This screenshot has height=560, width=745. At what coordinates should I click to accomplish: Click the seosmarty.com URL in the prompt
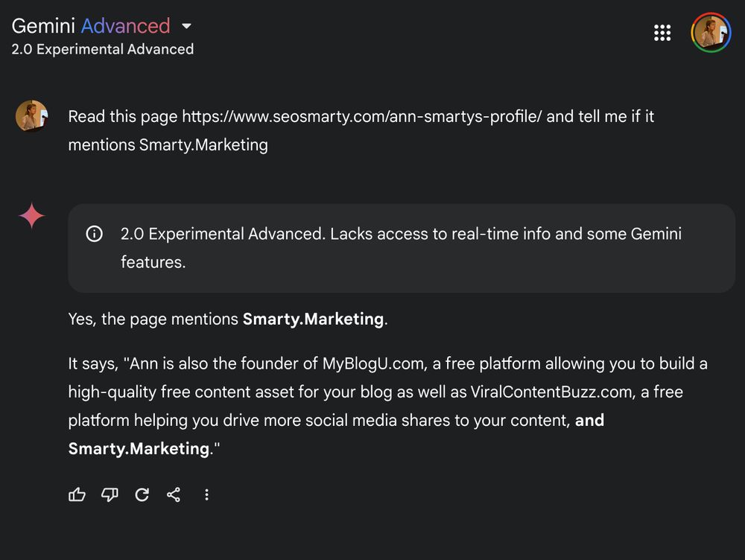click(362, 117)
